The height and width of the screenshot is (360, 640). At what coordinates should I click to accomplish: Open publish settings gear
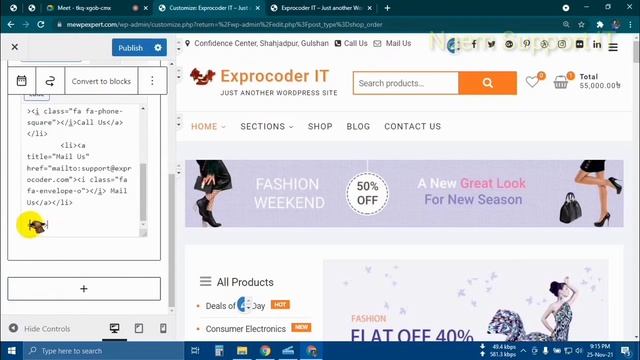tap(158, 48)
